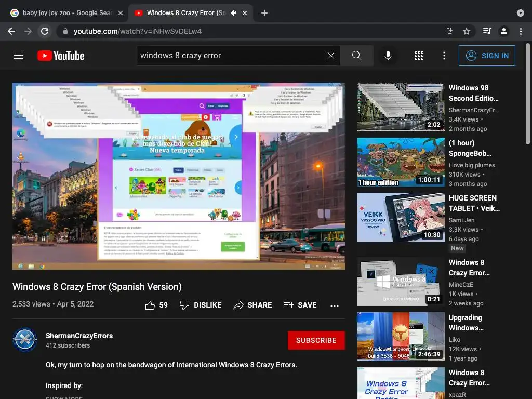Viewport: 532px width, 399px height.
Task: Open the xpazR Crazy Error video thumbnail
Action: [x=401, y=383]
